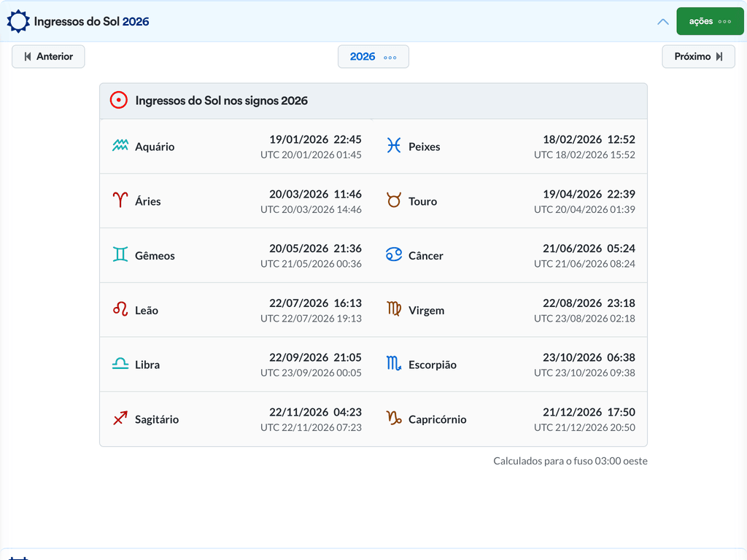747x560 pixels.
Task: Click the date 21/06/2026 05:24
Action: click(589, 249)
